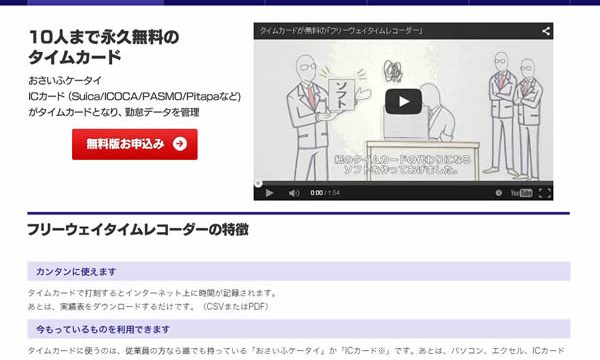Click the share icon on the video
This screenshot has width=600, height=360.
point(546,31)
